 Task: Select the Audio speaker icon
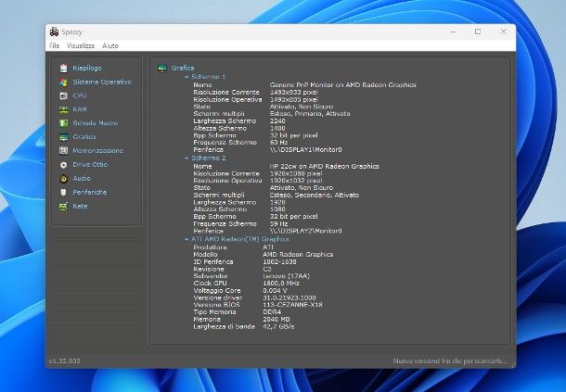click(63, 178)
